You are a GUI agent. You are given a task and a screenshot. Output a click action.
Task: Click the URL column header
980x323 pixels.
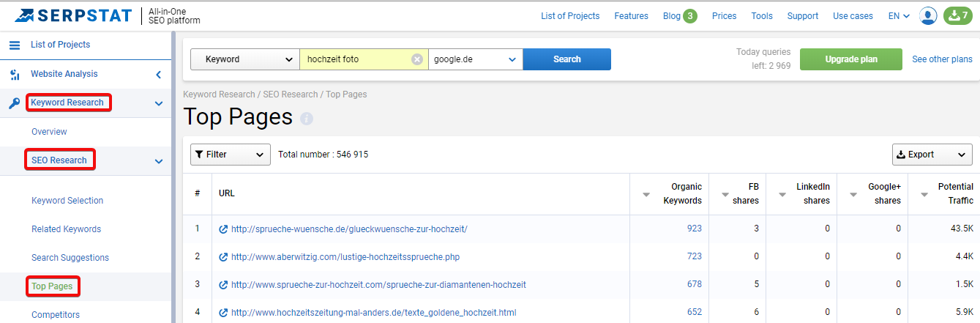point(226,193)
